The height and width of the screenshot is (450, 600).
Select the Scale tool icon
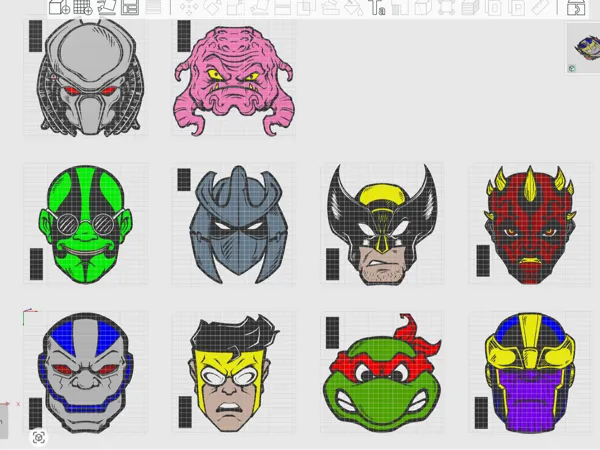236,7
